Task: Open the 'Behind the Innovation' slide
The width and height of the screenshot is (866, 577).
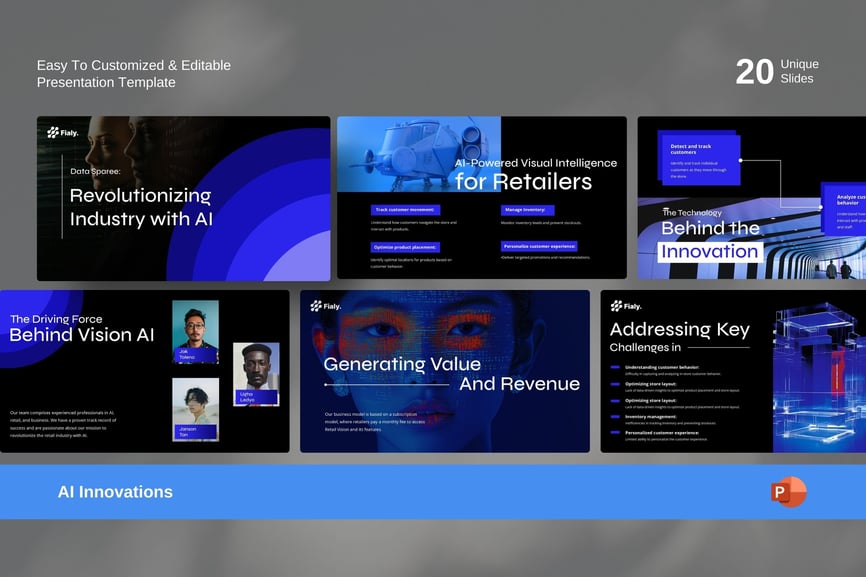Action: click(x=750, y=197)
